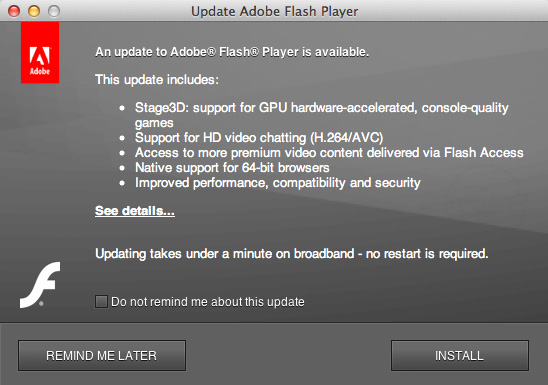
Task: Click the grayed-out zoom window button
Action: [x=54, y=11]
